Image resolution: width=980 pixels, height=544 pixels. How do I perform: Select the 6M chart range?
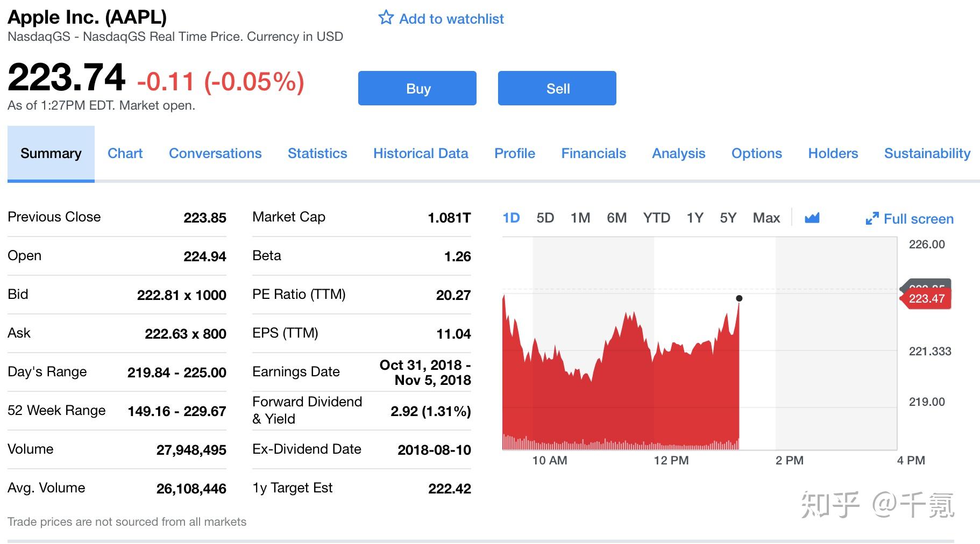617,218
